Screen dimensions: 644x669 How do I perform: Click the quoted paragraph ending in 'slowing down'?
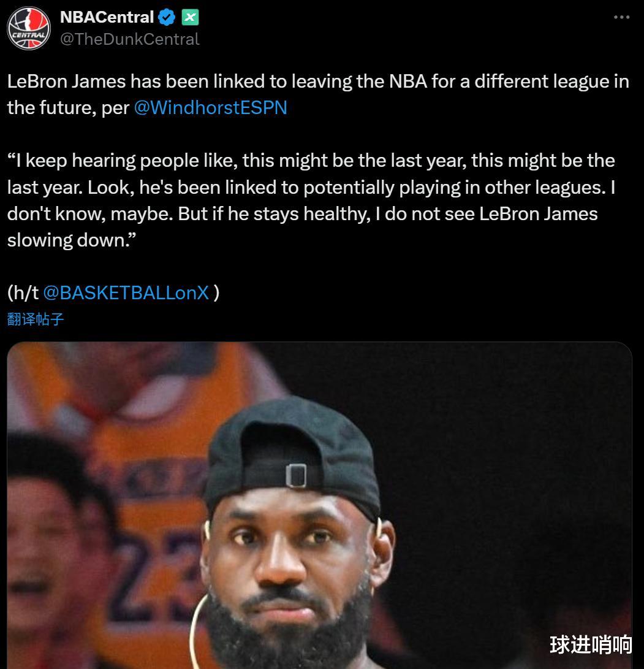click(x=311, y=200)
